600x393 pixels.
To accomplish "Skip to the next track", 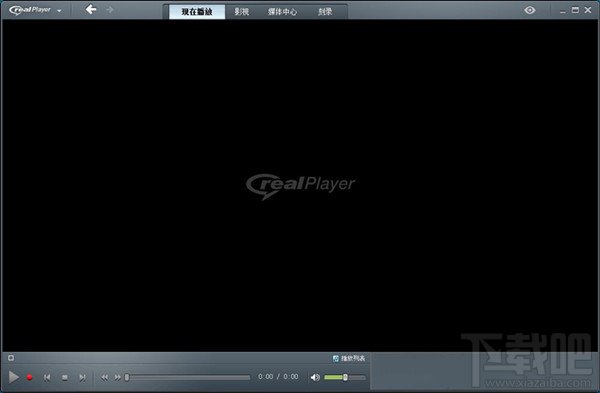I will pos(82,377).
